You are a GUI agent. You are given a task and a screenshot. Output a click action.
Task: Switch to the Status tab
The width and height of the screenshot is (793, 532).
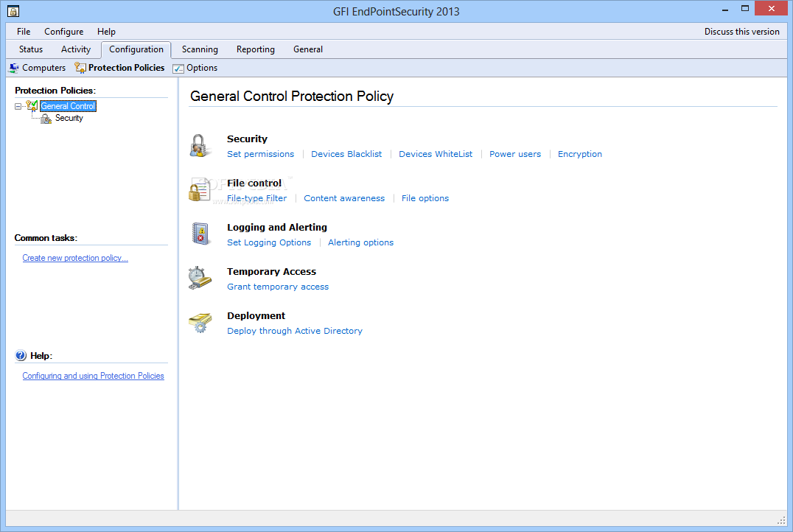(x=31, y=49)
